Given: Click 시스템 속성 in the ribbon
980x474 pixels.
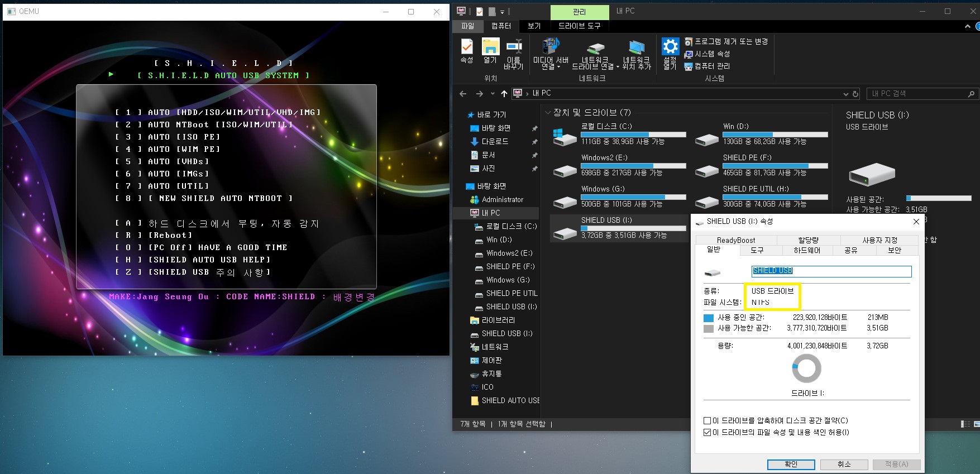Looking at the screenshot, I should coord(707,54).
